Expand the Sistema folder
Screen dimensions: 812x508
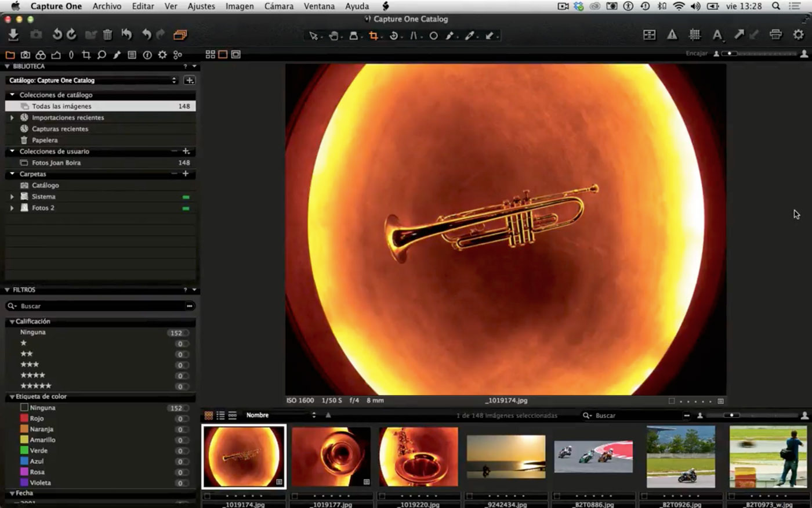(x=12, y=196)
